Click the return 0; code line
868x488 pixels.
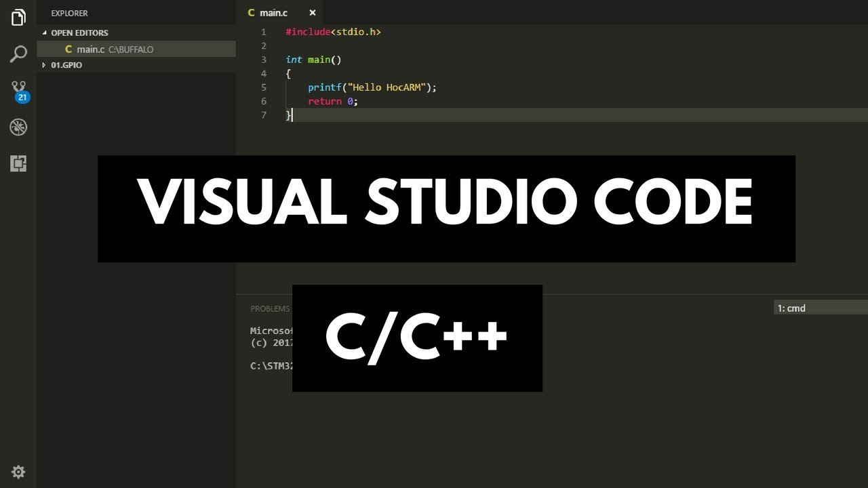tap(332, 101)
